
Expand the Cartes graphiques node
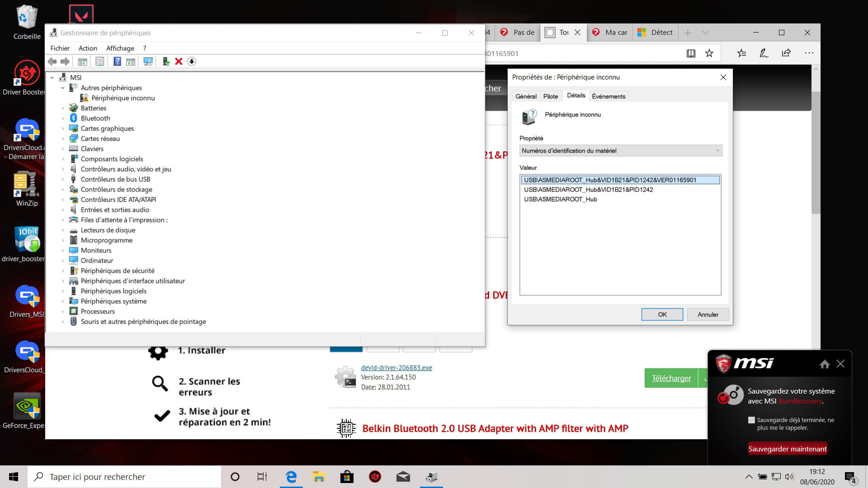pyautogui.click(x=63, y=128)
